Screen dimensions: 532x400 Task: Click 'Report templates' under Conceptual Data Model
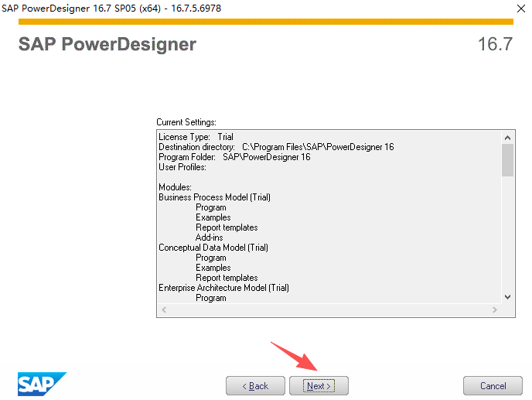[227, 278]
